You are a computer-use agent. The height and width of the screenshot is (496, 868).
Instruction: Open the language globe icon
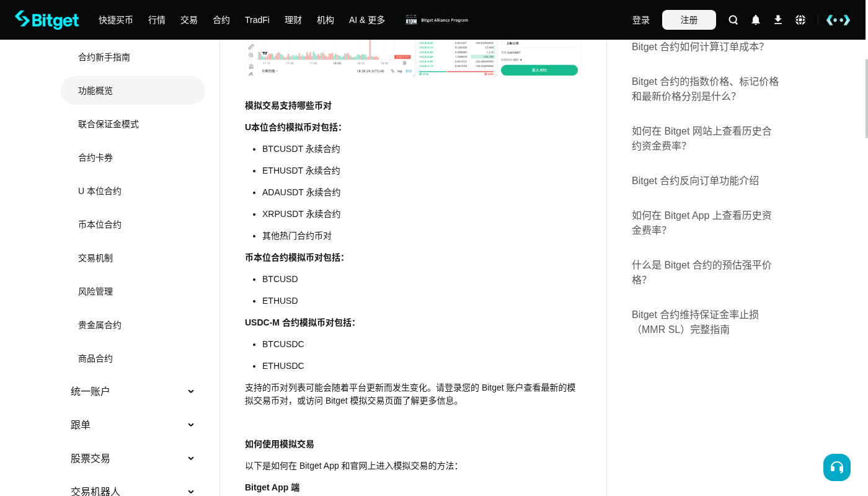pyautogui.click(x=800, y=20)
